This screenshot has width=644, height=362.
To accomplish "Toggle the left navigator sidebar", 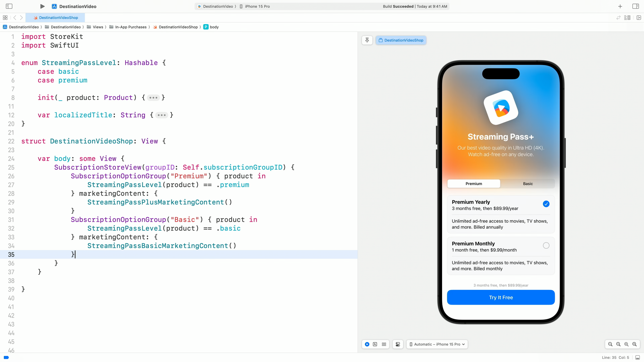I will (x=9, y=6).
